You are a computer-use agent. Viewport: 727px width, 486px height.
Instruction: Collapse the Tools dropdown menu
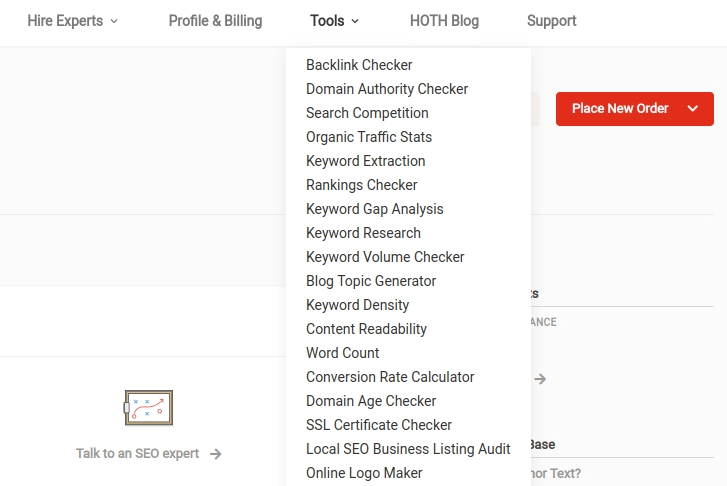pos(334,21)
